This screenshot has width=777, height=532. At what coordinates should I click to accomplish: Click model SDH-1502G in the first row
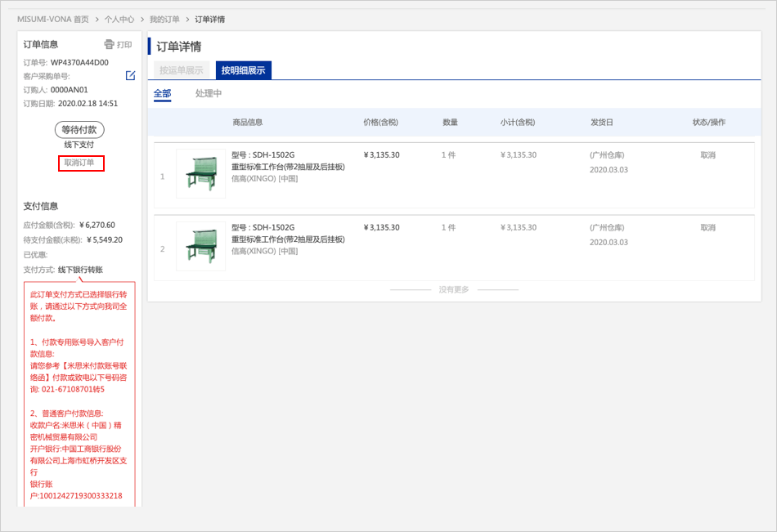263,154
